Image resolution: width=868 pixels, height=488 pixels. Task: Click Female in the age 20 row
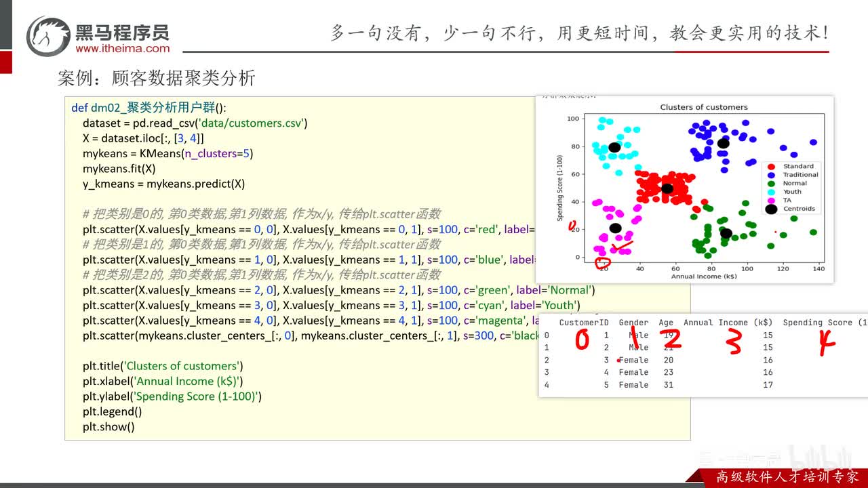click(x=633, y=360)
